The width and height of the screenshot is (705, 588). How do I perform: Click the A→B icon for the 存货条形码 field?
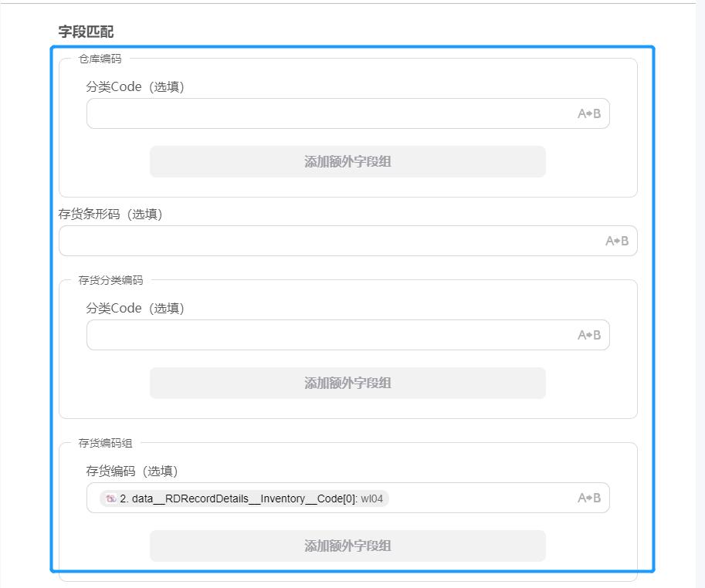(618, 241)
